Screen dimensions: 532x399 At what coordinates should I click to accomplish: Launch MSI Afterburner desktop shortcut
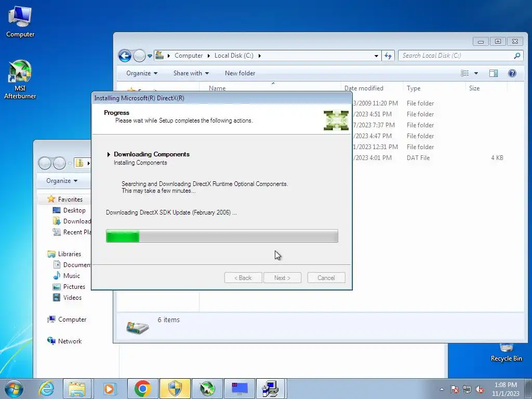click(20, 79)
